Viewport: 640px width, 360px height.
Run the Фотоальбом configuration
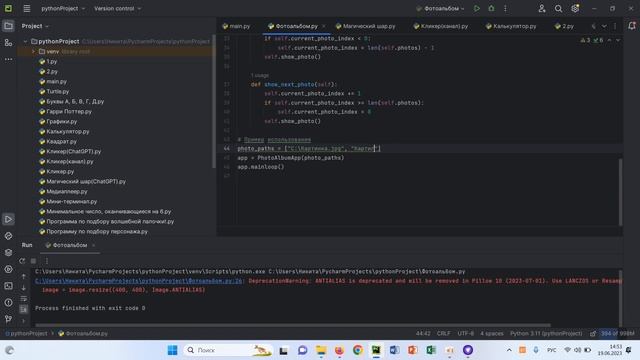[x=477, y=8]
